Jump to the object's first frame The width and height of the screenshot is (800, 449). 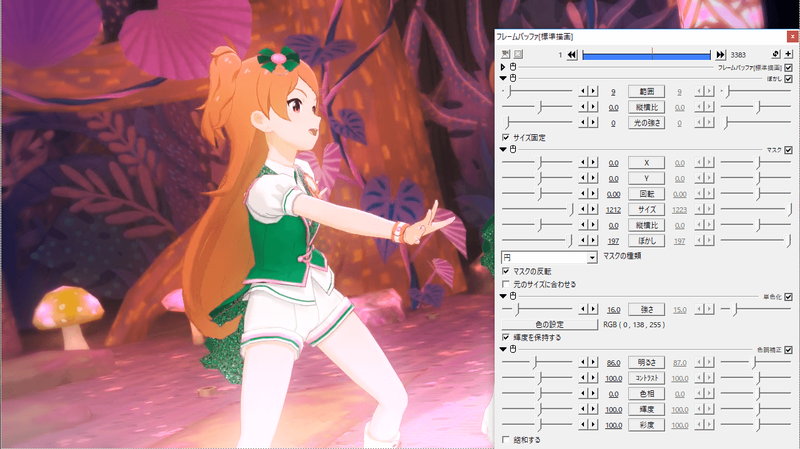572,55
